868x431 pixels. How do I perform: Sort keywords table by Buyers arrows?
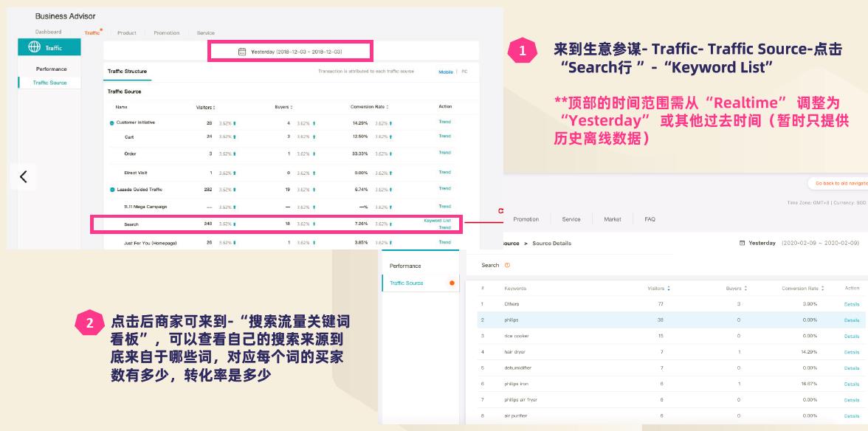(745, 289)
